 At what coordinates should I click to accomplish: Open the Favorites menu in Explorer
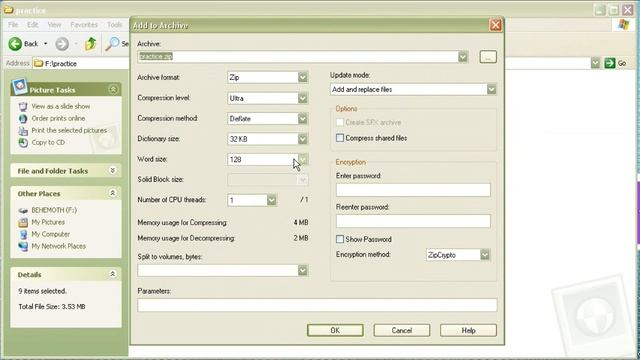click(84, 25)
